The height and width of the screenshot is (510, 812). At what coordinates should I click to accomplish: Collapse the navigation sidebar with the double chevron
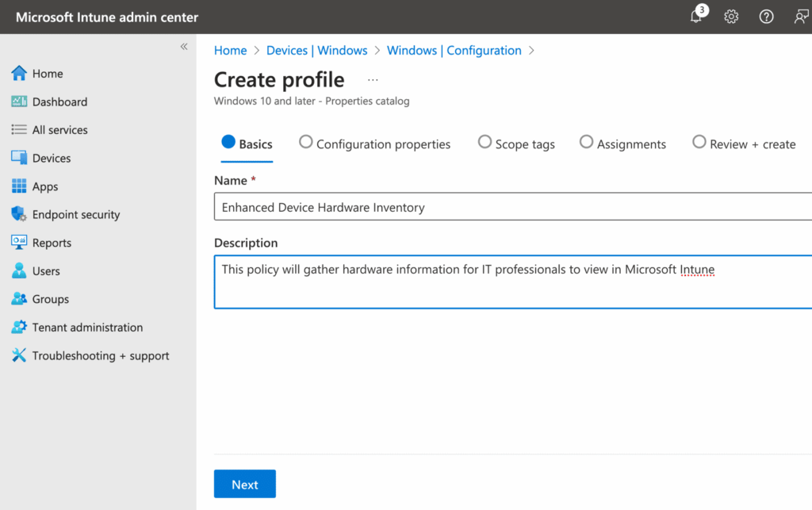[x=183, y=46]
